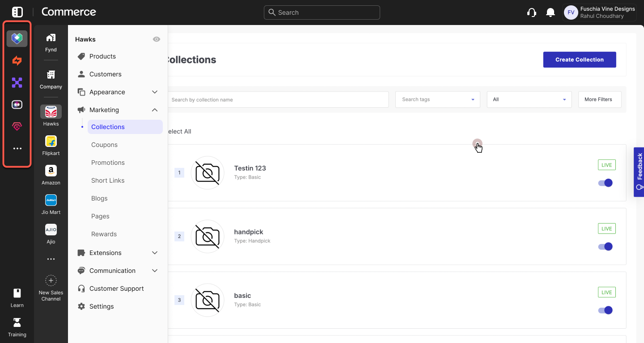Open the bell notifications icon
This screenshot has height=343, width=644.
click(551, 12)
